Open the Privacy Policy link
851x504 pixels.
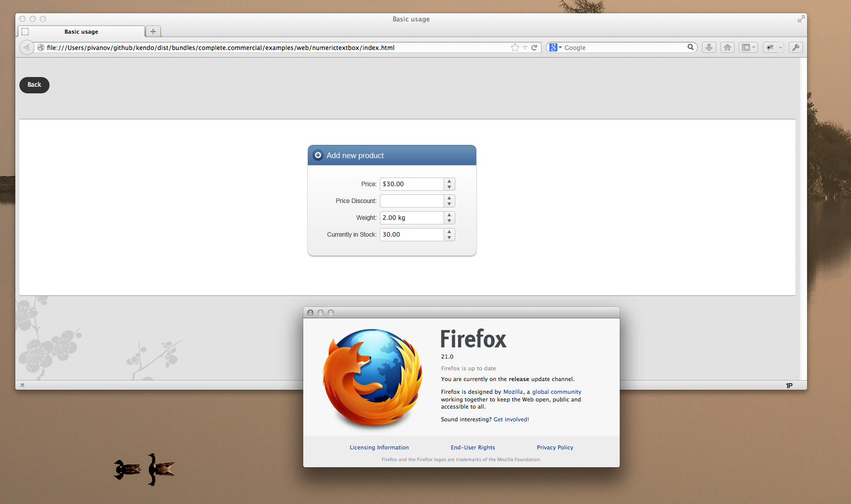pyautogui.click(x=555, y=447)
